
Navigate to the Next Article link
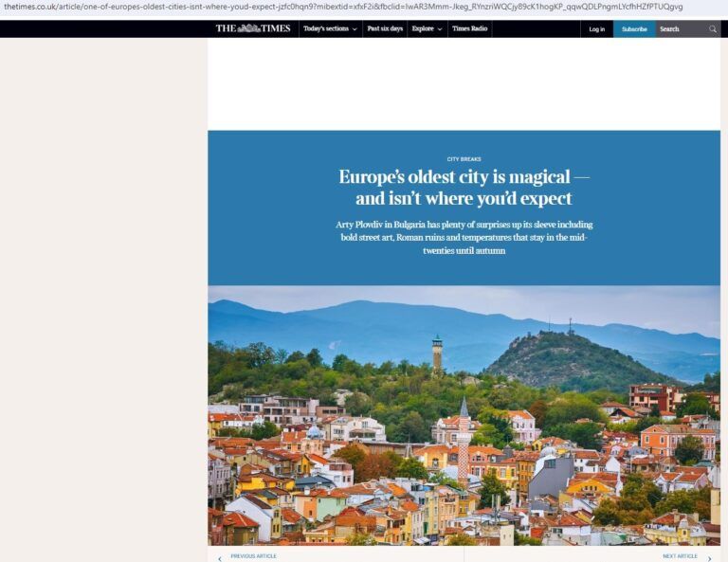(x=680, y=556)
